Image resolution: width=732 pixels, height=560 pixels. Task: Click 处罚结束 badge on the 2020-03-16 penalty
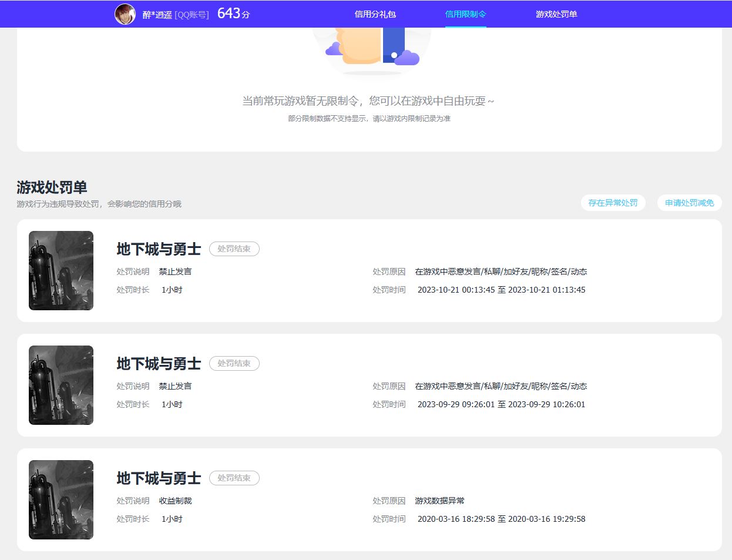click(x=234, y=478)
